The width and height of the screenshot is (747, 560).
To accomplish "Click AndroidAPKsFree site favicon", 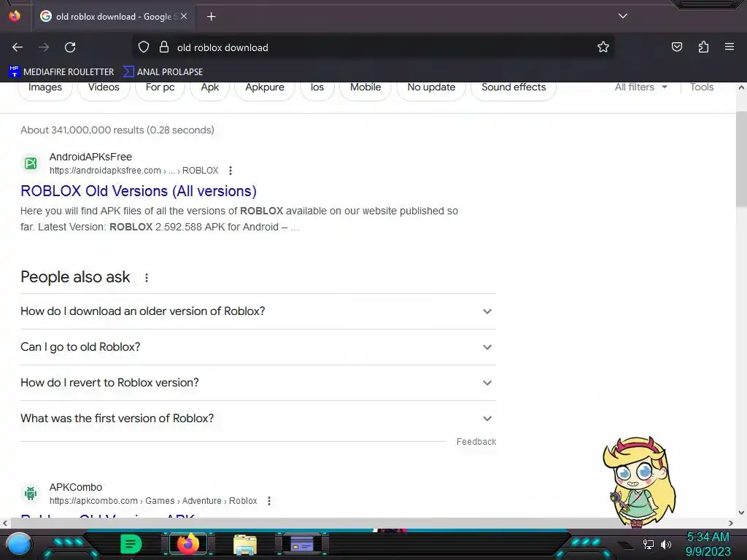I will [x=31, y=163].
